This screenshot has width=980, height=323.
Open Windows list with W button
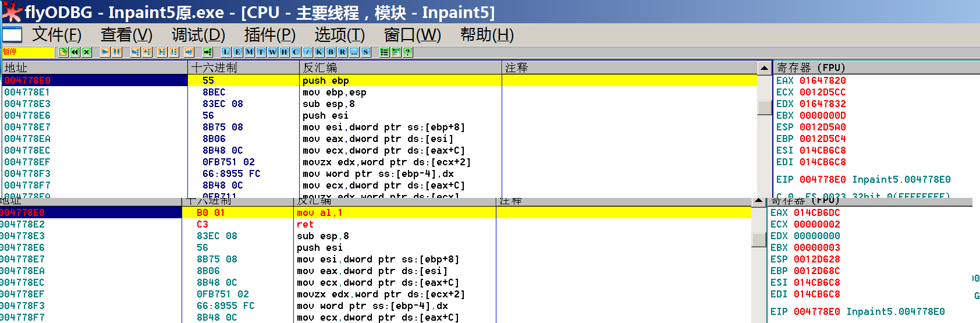point(272,52)
